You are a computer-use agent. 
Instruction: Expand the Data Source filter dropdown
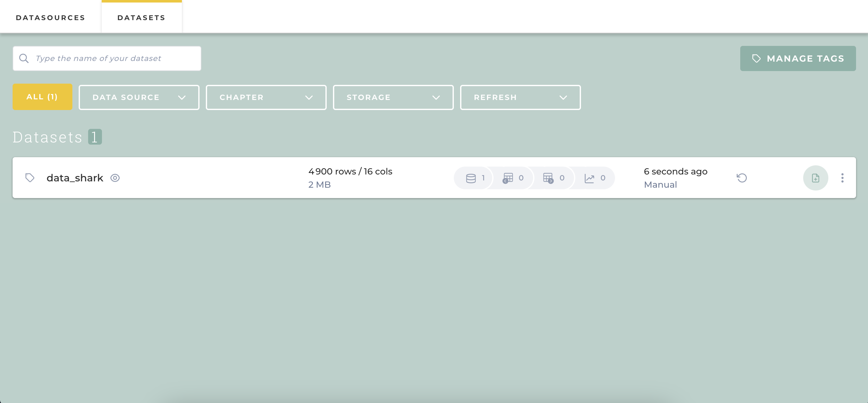pyautogui.click(x=139, y=97)
